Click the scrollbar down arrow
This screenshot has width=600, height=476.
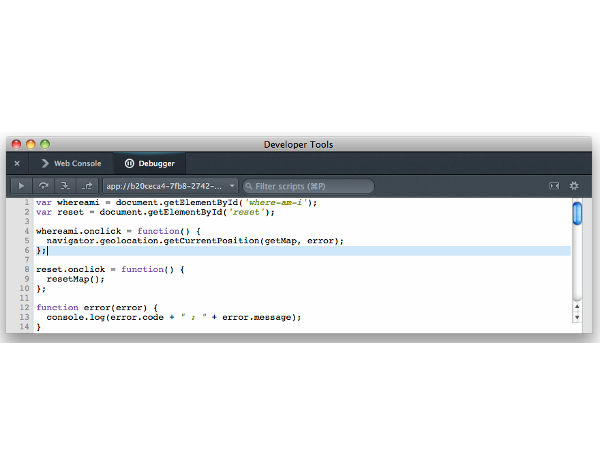(x=577, y=317)
